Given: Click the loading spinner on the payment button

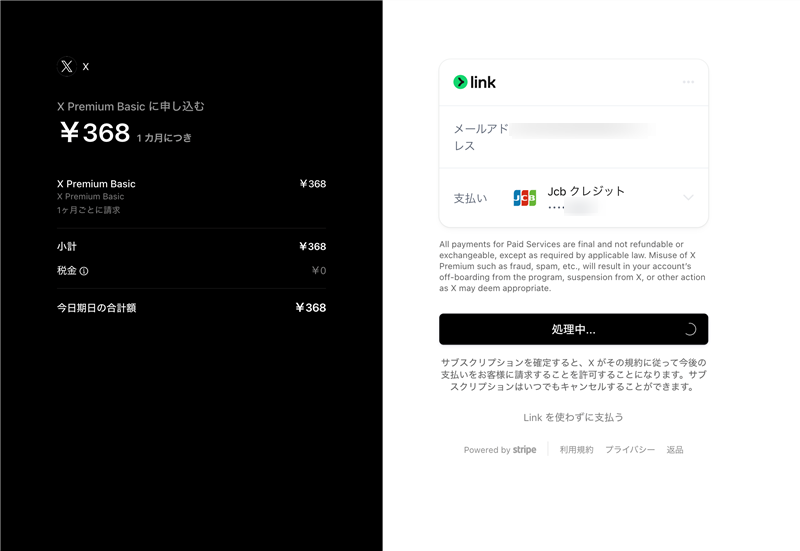Looking at the screenshot, I should pyautogui.click(x=690, y=330).
